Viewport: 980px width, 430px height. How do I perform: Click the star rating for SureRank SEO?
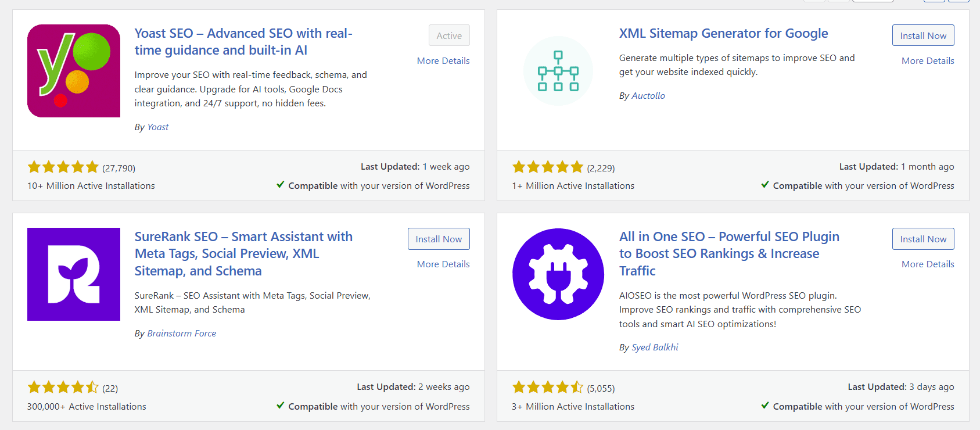pyautogui.click(x=63, y=388)
